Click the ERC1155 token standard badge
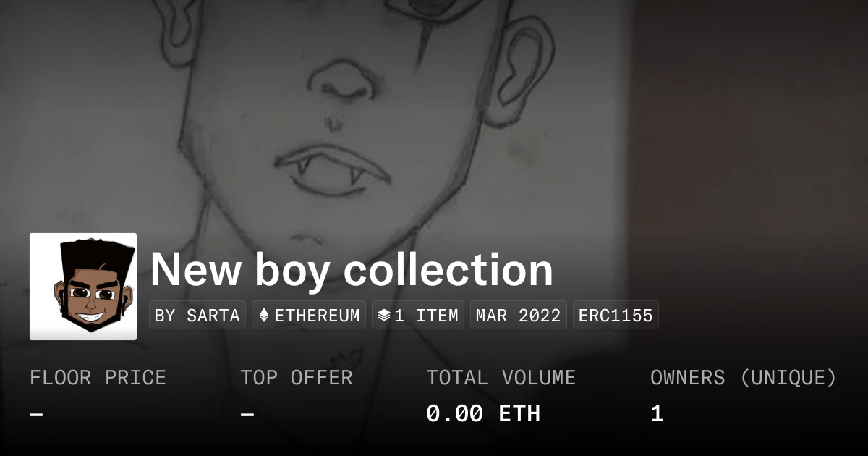Viewport: 868px width, 456px height. [x=616, y=316]
